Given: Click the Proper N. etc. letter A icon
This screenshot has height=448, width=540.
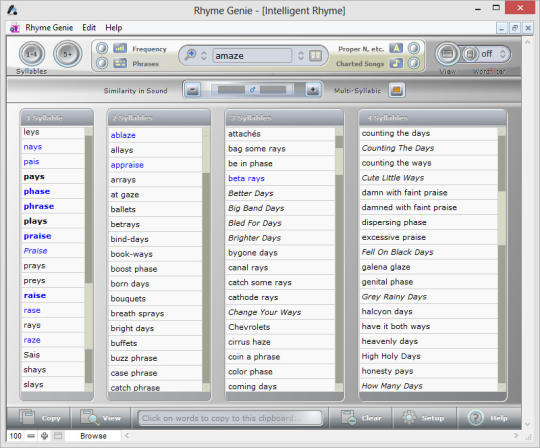Looking at the screenshot, I should 396,48.
